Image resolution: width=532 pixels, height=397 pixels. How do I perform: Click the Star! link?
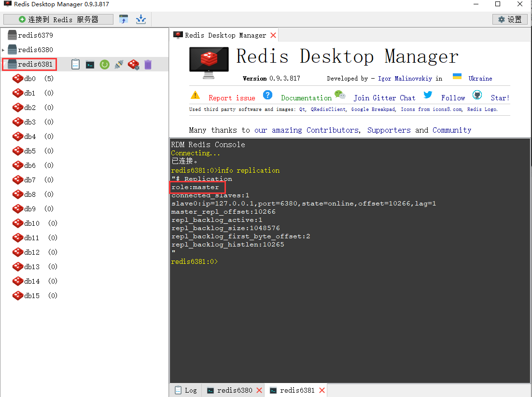pos(500,98)
